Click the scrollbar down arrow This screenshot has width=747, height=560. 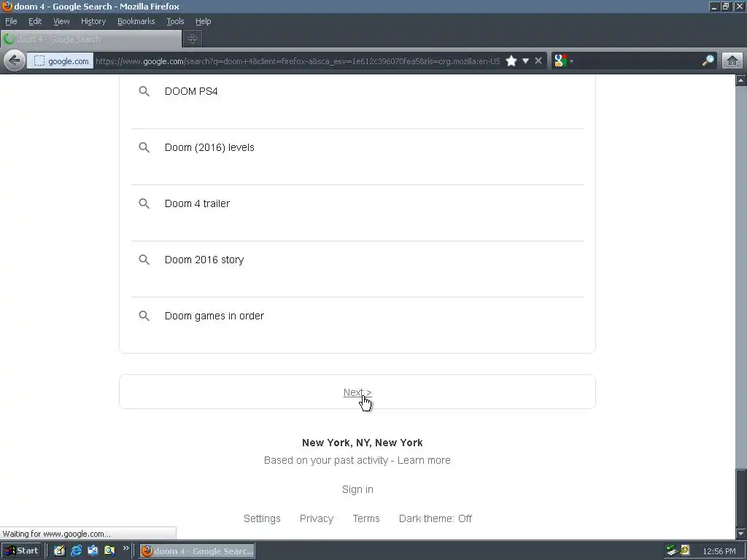(x=741, y=534)
